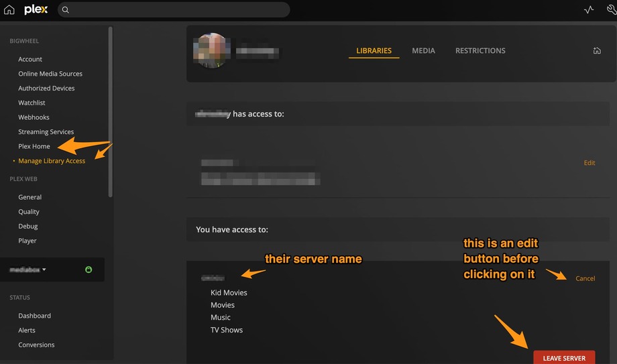Viewport: 617px width, 364px height.
Task: Click the Plex Home house icon in user header
Action: (x=597, y=51)
